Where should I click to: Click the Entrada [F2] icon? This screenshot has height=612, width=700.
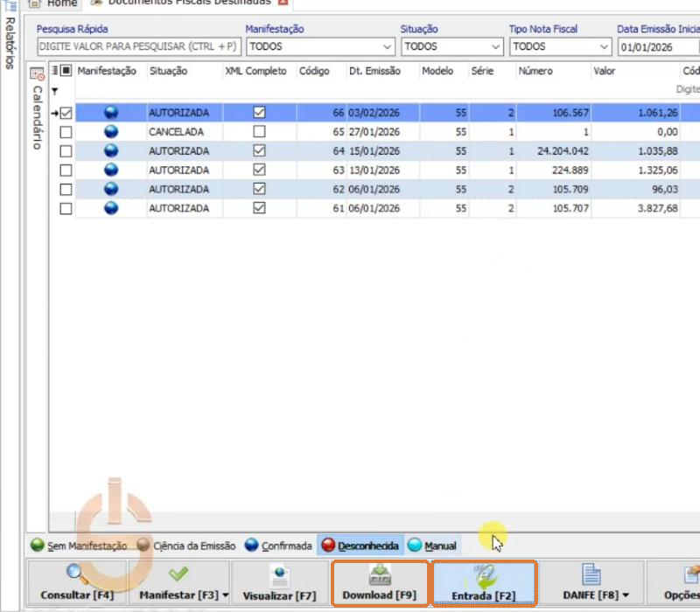point(484,576)
